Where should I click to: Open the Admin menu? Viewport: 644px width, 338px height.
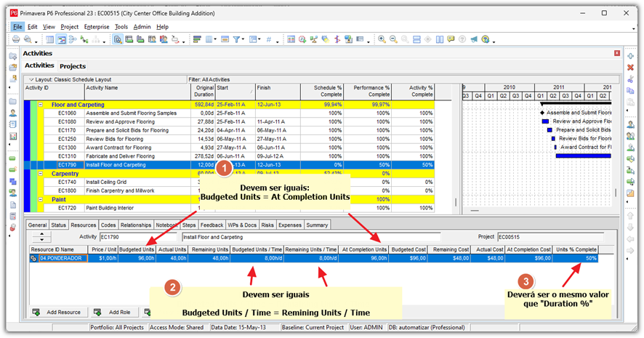click(x=142, y=27)
